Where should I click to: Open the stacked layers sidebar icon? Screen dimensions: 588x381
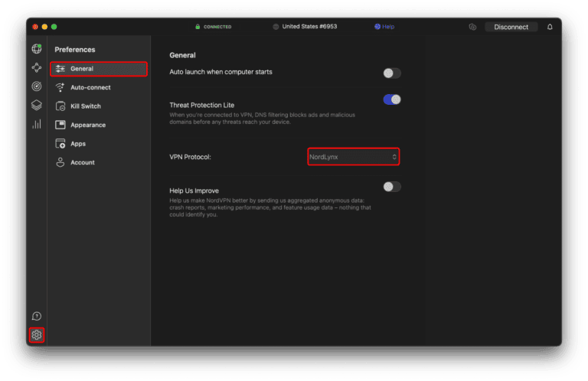(36, 105)
